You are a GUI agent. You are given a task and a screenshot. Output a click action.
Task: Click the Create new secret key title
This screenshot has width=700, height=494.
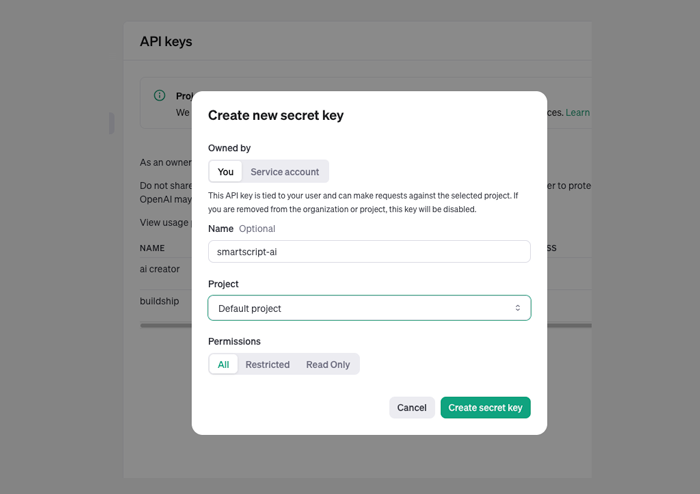click(x=276, y=115)
